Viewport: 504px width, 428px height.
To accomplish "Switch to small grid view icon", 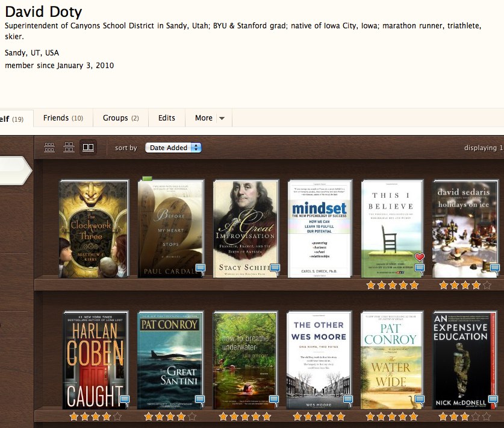I will tap(50, 147).
